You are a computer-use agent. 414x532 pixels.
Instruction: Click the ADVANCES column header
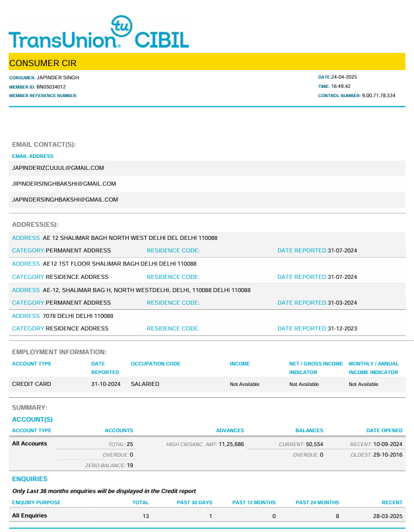230,430
